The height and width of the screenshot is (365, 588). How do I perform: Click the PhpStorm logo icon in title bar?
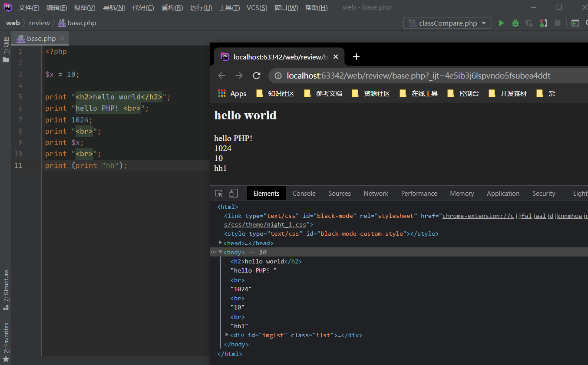click(8, 7)
